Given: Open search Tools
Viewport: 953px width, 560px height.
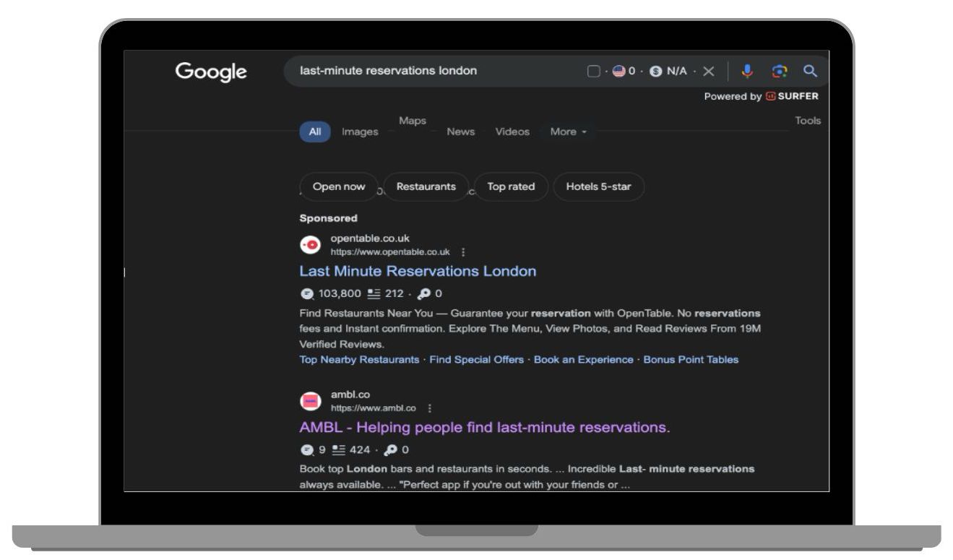Looking at the screenshot, I should tap(808, 121).
